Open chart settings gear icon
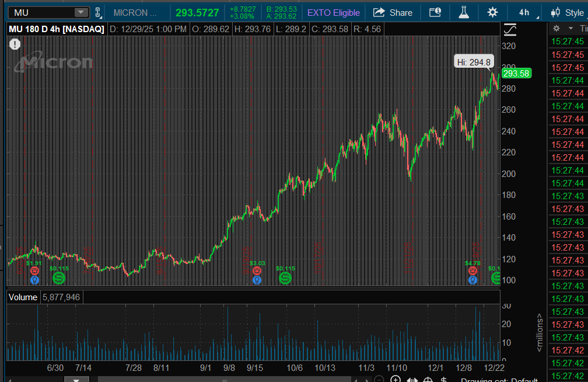 492,12
